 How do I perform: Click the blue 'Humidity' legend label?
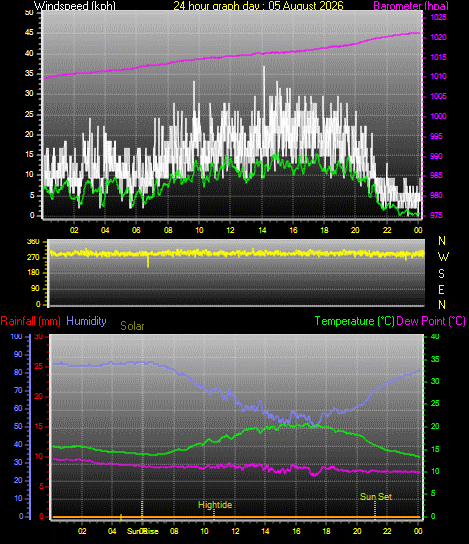pos(86,321)
